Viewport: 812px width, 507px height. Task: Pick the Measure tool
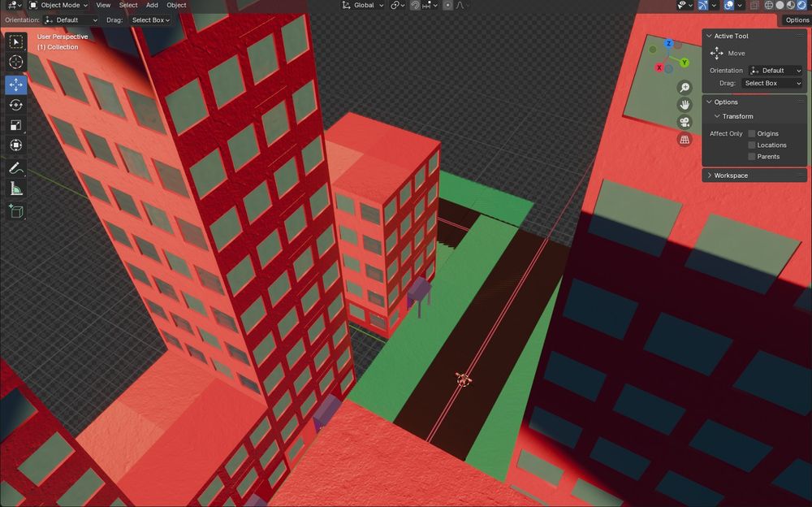tap(16, 188)
